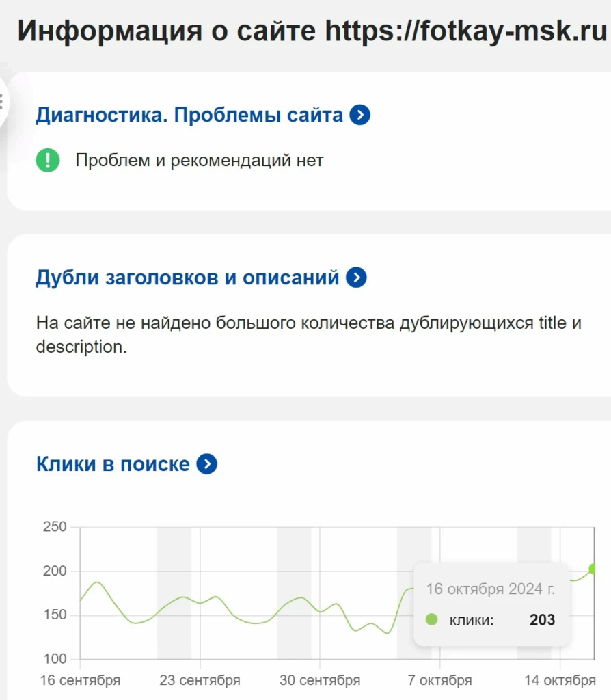Click the arrow icon beside Дубли заголовков
611x700 pixels.
coord(356,278)
